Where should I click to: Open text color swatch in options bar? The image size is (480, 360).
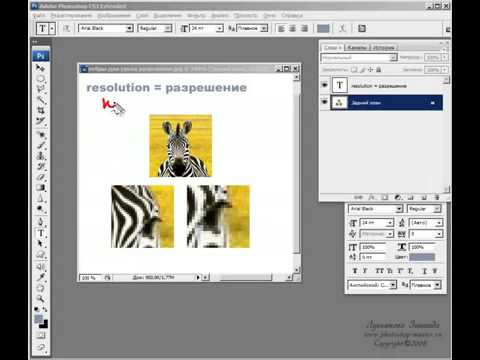323,28
